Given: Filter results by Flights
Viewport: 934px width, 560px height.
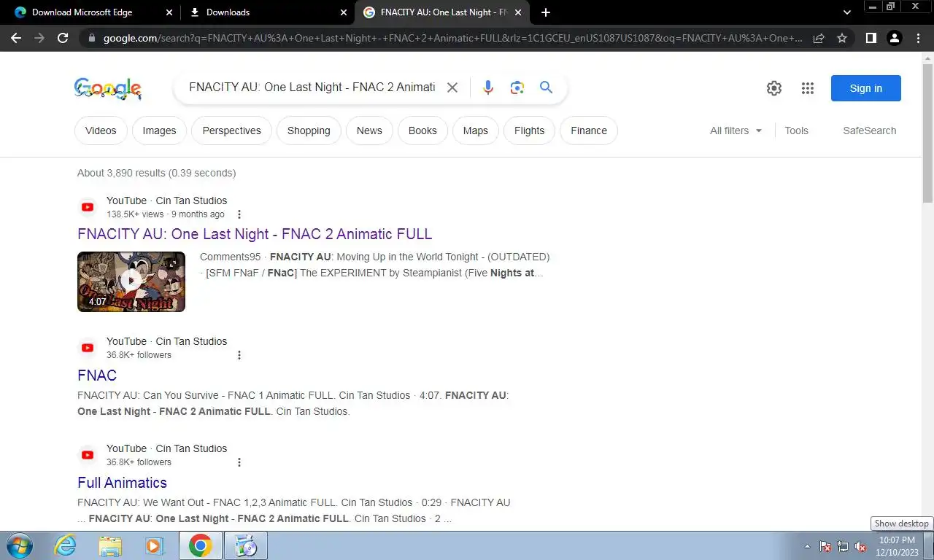Looking at the screenshot, I should coord(529,131).
